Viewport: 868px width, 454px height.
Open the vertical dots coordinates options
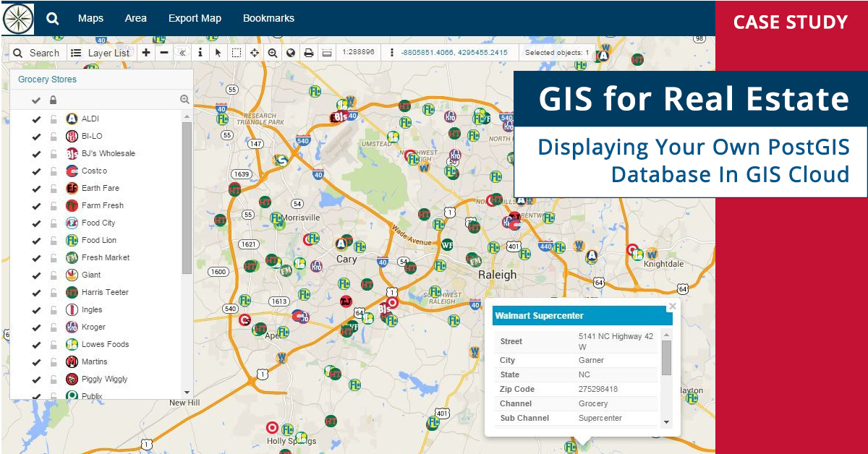click(x=391, y=53)
